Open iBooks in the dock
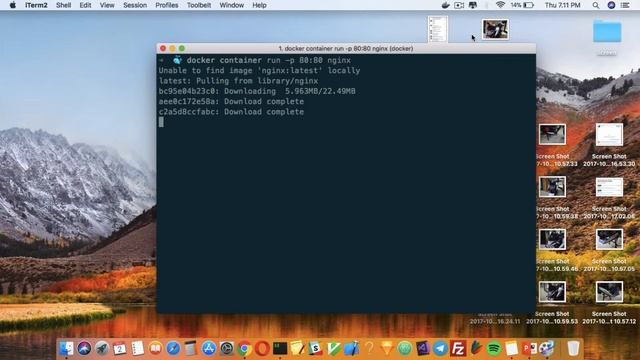The image size is (640, 360). point(155,348)
